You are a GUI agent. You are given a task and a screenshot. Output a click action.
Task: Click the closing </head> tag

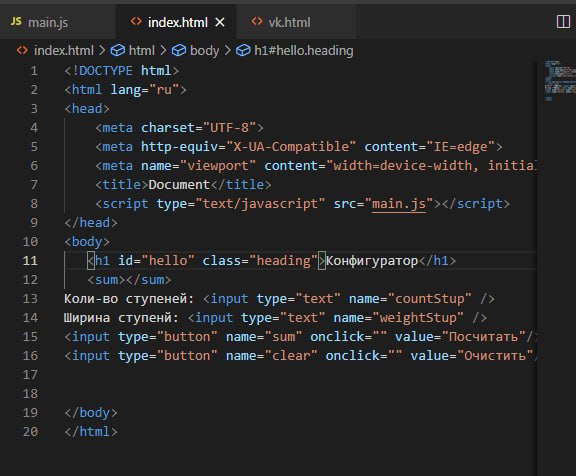click(91, 223)
